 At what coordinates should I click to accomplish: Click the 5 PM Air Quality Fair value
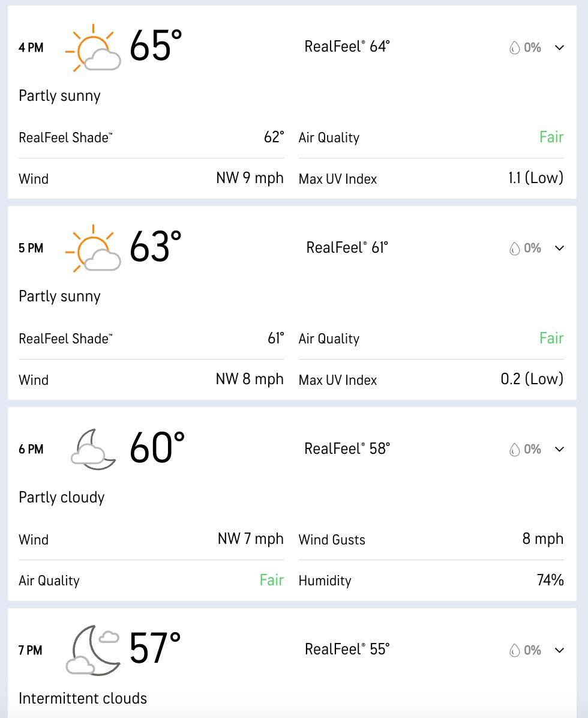click(x=551, y=339)
